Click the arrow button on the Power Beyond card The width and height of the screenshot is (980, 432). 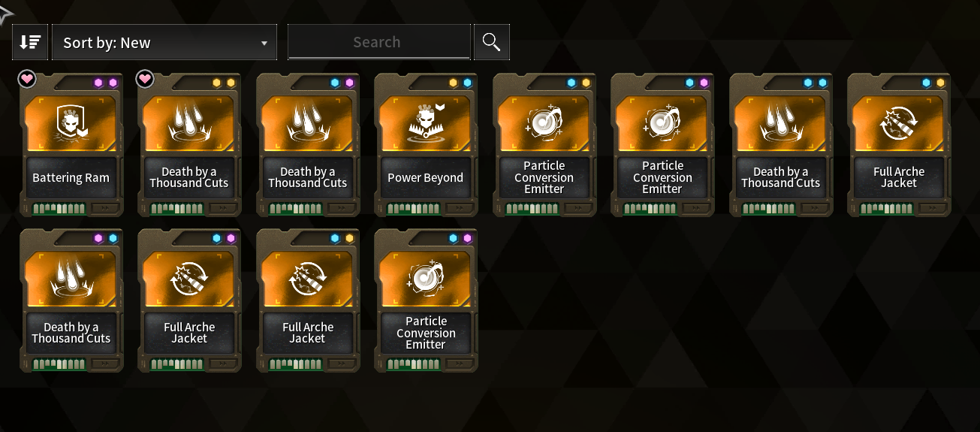460,208
